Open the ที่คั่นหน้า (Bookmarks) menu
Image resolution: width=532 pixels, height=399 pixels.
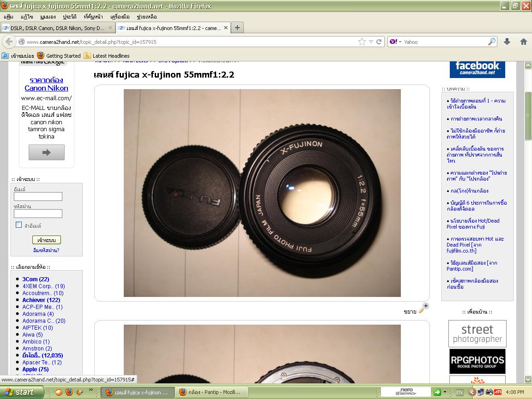[x=93, y=17]
